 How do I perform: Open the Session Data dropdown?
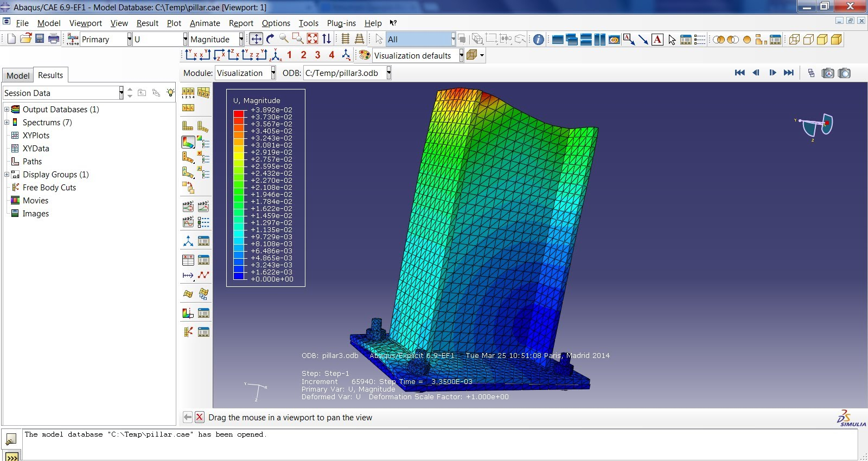[121, 93]
